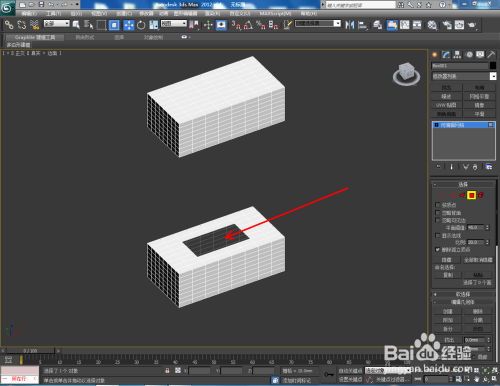Click the black object color swatch

[x=493, y=66]
